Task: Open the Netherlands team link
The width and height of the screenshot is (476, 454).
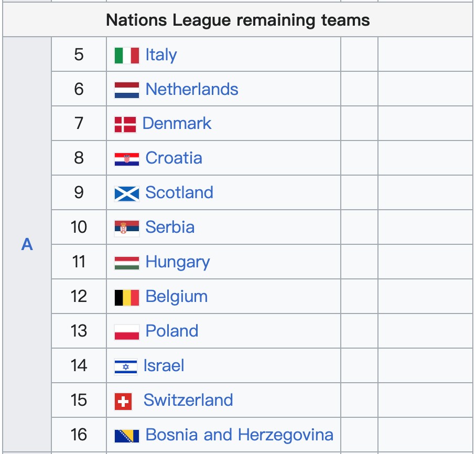Action: pos(192,90)
